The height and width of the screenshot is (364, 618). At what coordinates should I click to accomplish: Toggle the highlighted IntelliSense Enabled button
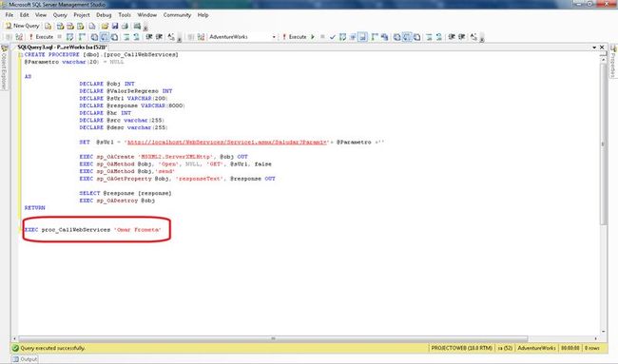(362, 37)
